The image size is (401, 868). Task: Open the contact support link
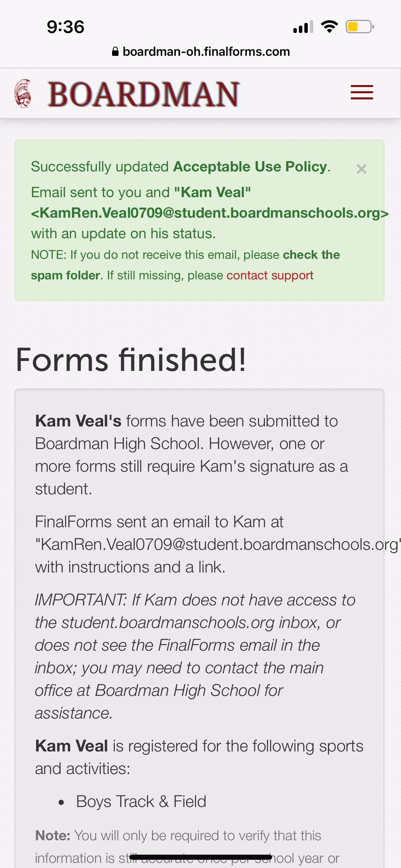[270, 275]
